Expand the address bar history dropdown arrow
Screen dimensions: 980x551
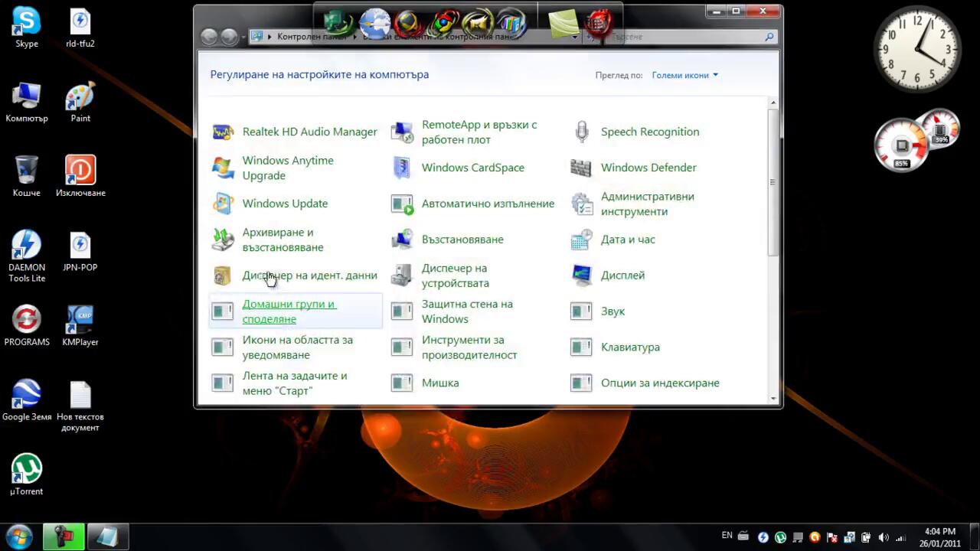[x=574, y=37]
